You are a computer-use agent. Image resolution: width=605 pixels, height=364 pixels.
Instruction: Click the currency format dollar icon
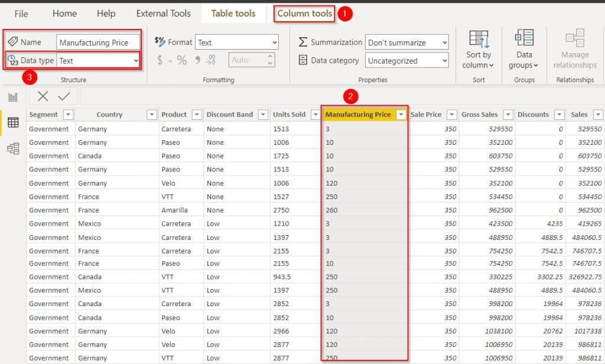tap(160, 60)
